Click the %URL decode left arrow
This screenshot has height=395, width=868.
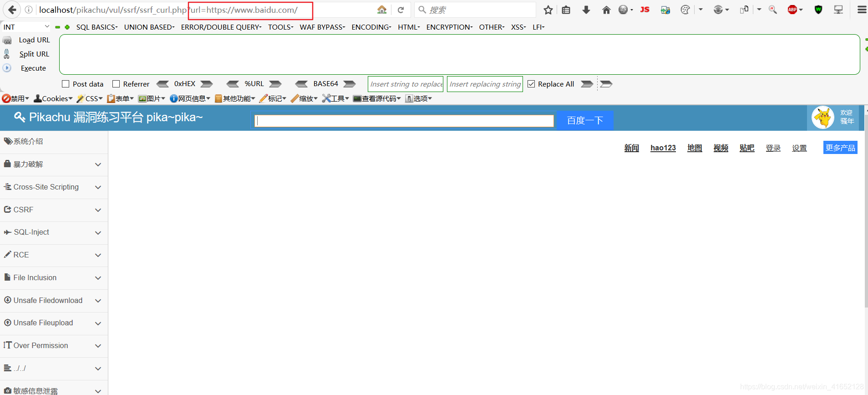click(233, 84)
